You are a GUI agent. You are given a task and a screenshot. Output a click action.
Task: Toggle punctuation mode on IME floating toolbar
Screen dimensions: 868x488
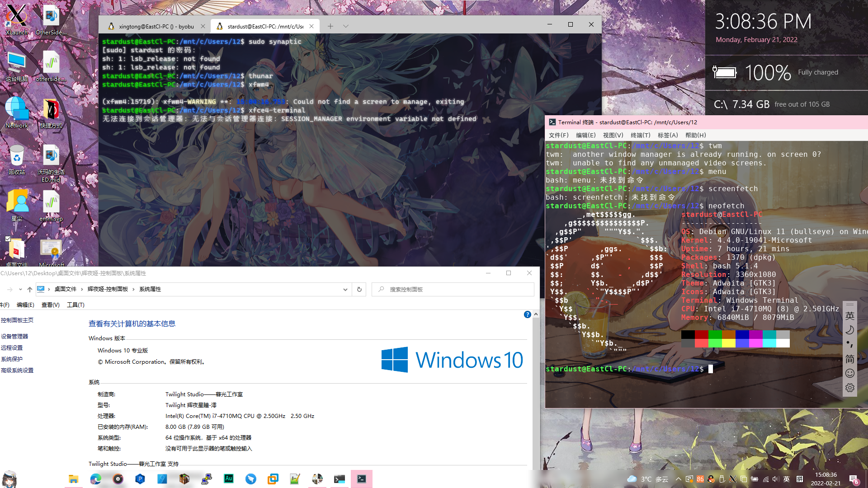pyautogui.click(x=850, y=344)
